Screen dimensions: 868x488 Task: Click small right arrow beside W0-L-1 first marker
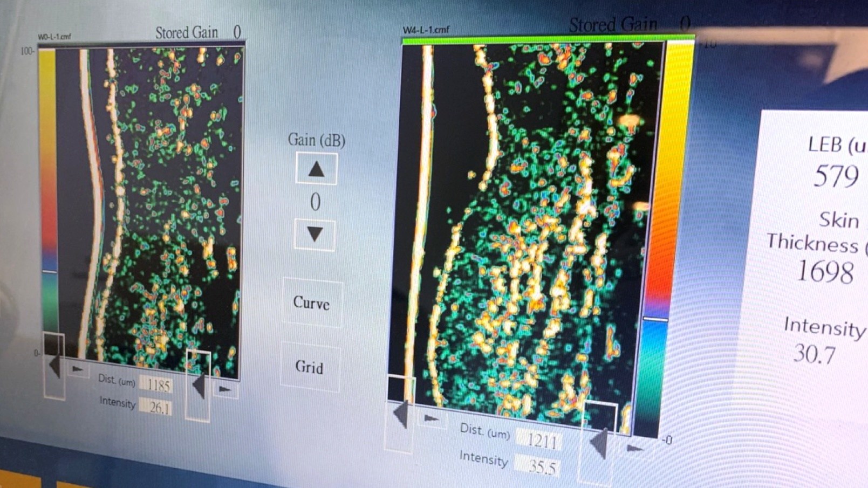click(x=78, y=369)
